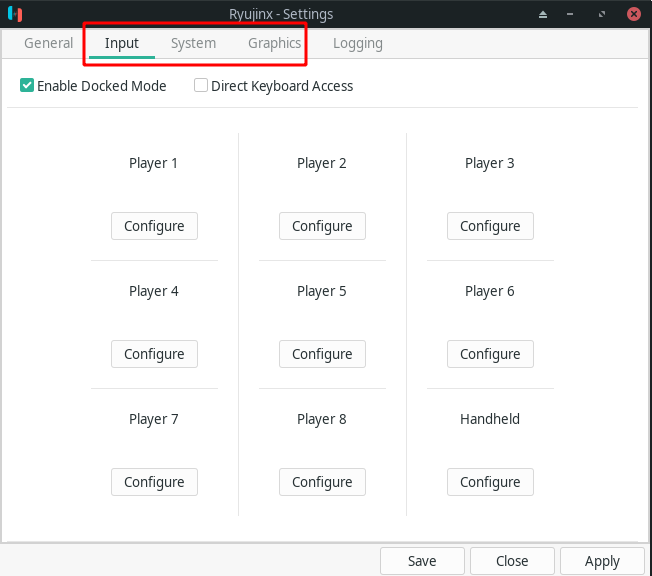Click the Player 3 label
Image resolution: width=652 pixels, height=576 pixels.
(489, 163)
